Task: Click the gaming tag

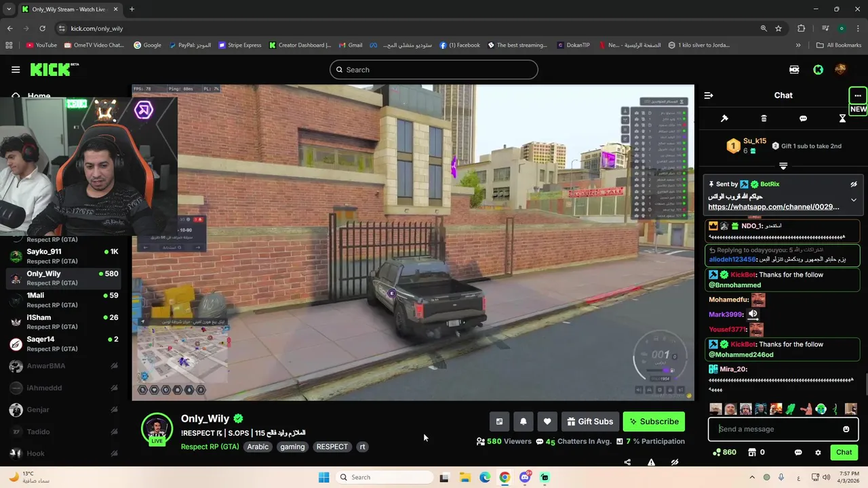Action: pos(292,447)
